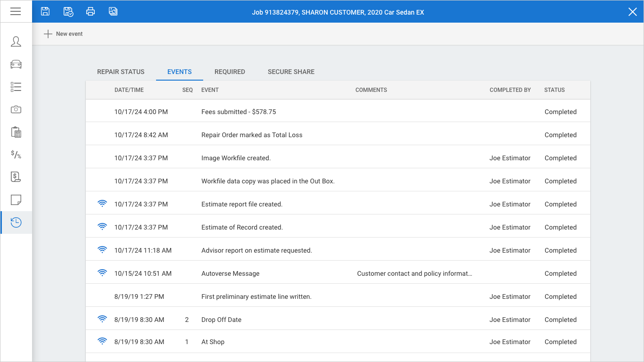644x362 pixels.
Task: Open the estimate lines list icon
Action: [x=16, y=87]
